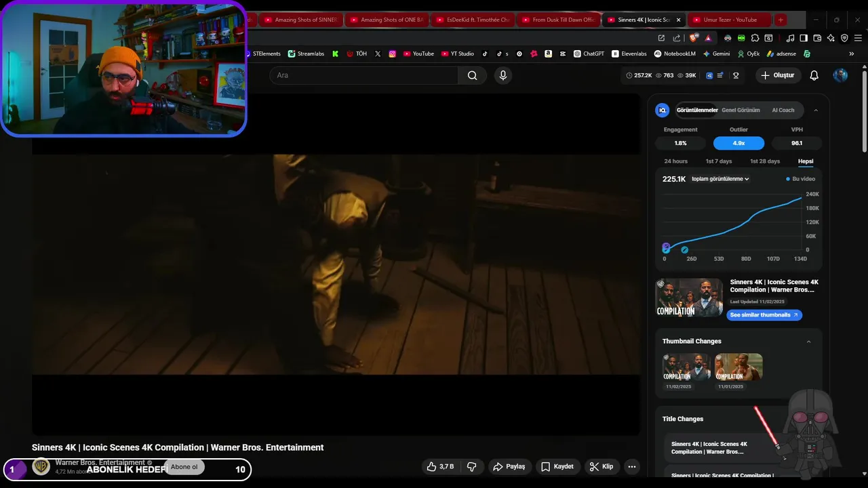Open more actions three-dot menu
This screenshot has width=868, height=488.
tap(631, 466)
